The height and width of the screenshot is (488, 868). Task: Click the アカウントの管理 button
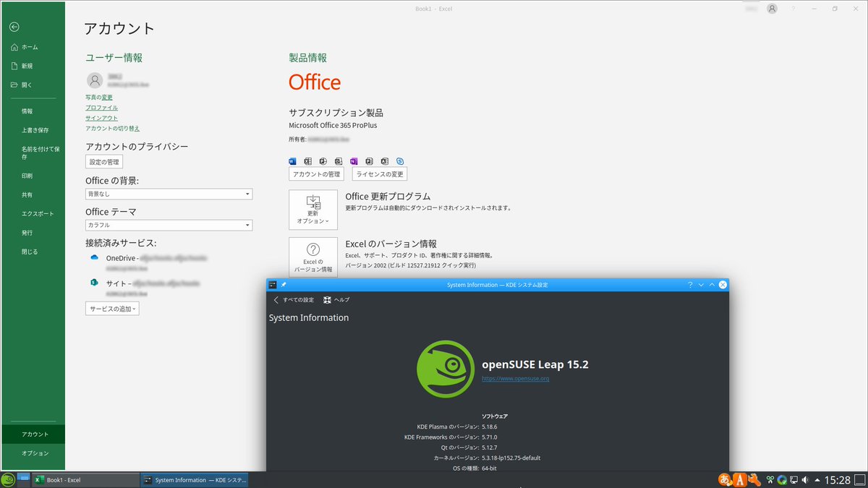coord(316,174)
